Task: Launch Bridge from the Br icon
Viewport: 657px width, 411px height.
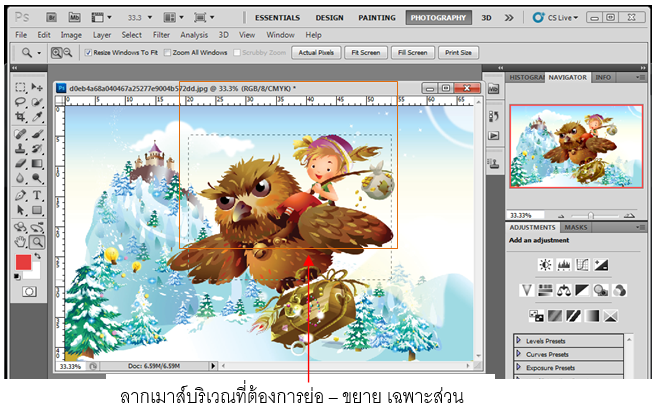Action: pyautogui.click(x=49, y=17)
